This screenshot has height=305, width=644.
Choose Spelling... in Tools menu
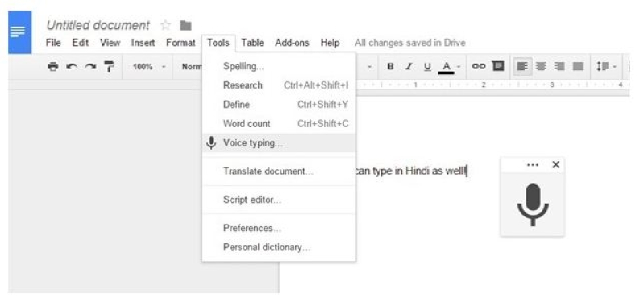(279, 67)
